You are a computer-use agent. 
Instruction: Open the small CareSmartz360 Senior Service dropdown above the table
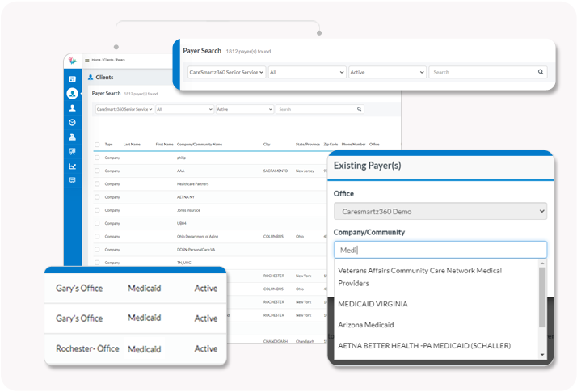tap(124, 109)
